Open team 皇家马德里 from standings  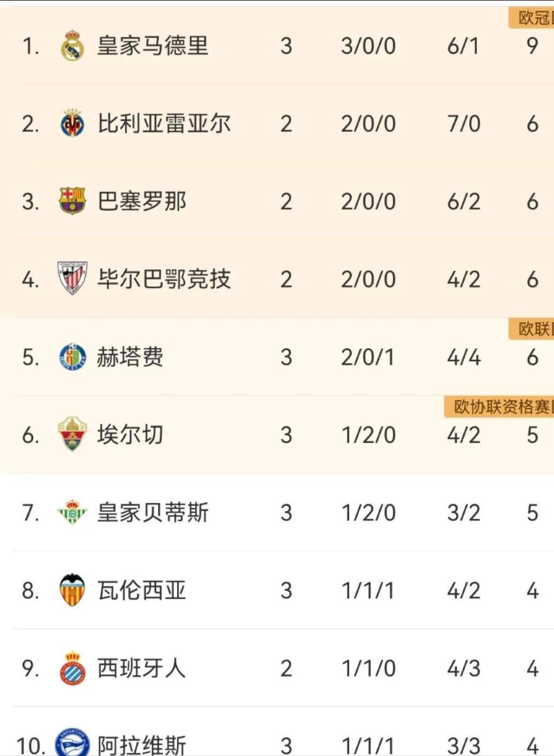pyautogui.click(x=152, y=46)
